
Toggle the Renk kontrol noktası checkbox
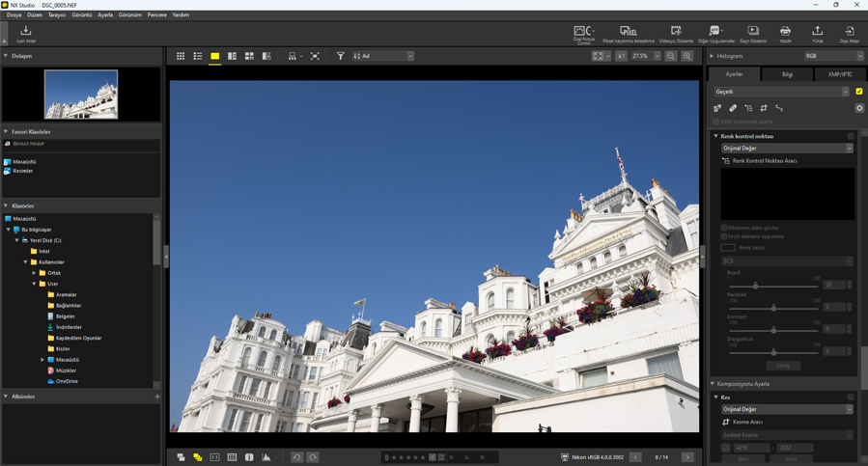point(850,136)
